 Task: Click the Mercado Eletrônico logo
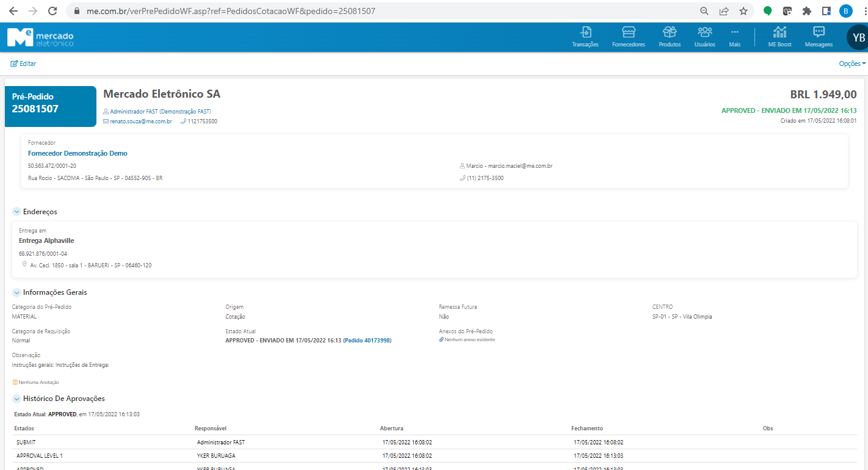40,37
